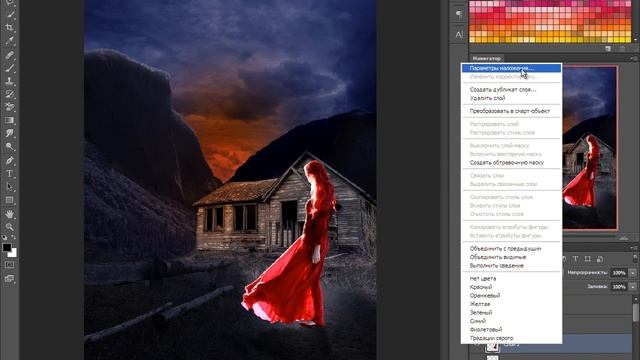The image size is (640, 360).
Task: Set layer color to 'Градации серого'
Action: [x=511, y=338]
